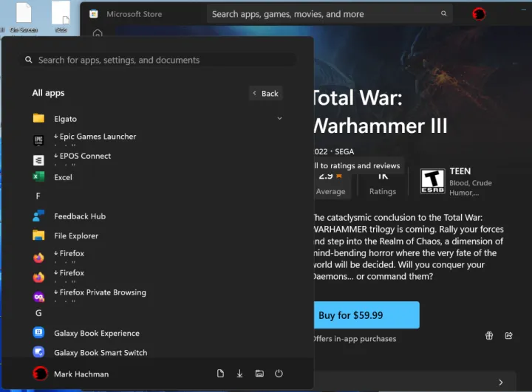The height and width of the screenshot is (392, 532).
Task: Open Excel from All apps
Action: point(64,177)
